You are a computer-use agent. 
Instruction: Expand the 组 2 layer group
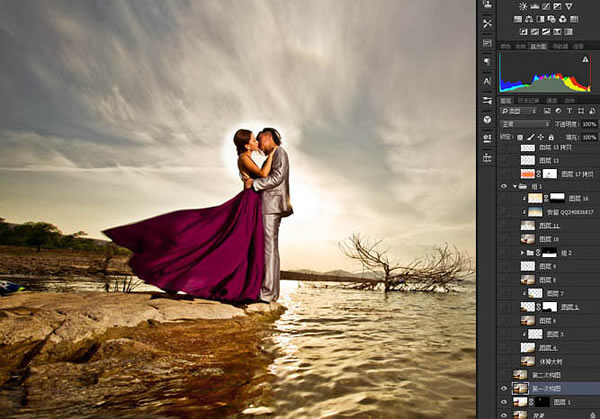[522, 253]
